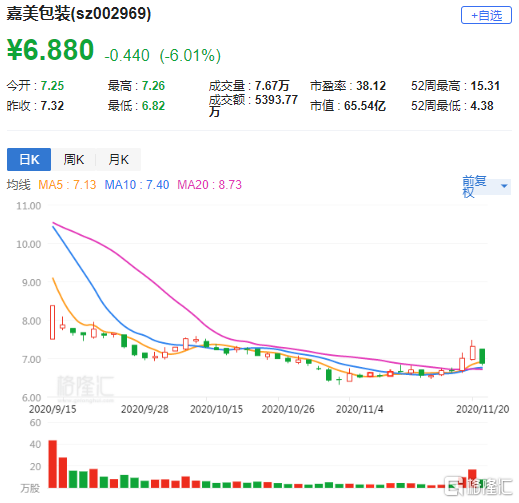Click date axis label 2020/11/4
Image resolution: width=519 pixels, height=503 pixels.
(x=360, y=409)
